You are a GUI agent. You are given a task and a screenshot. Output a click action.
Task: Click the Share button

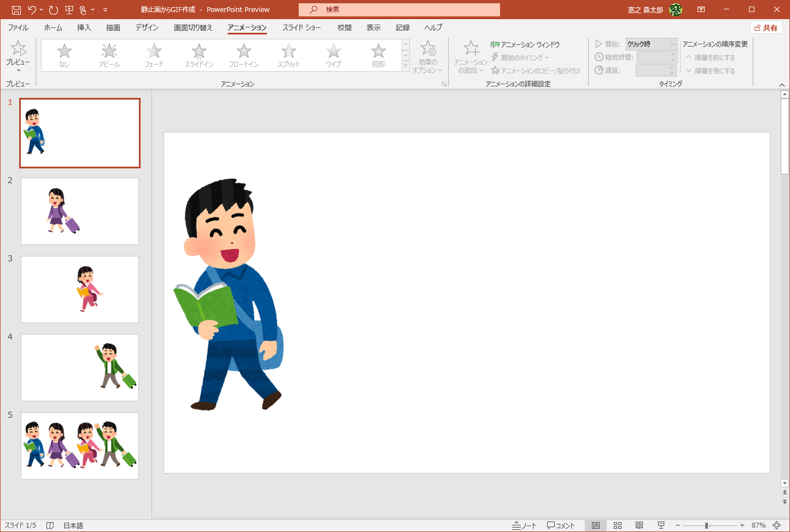point(766,28)
